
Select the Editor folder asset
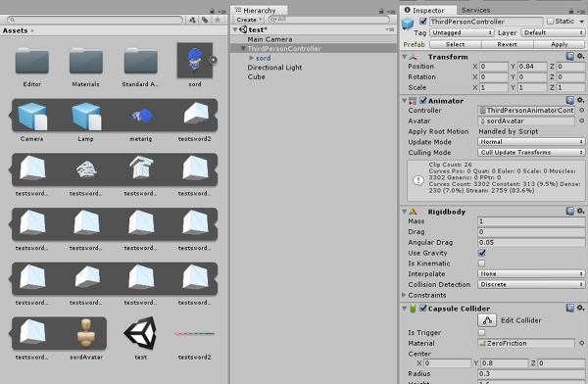click(x=32, y=61)
